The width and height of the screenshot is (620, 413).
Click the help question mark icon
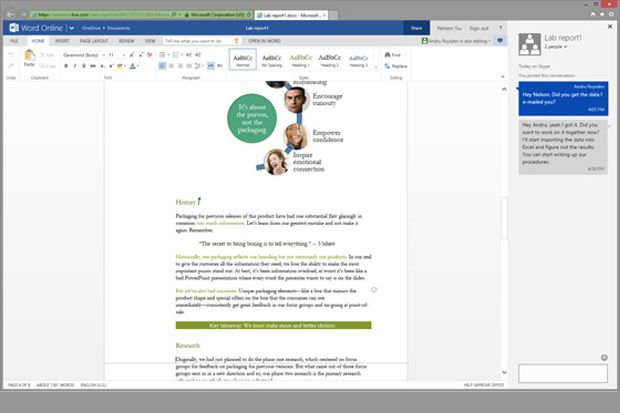500,28
